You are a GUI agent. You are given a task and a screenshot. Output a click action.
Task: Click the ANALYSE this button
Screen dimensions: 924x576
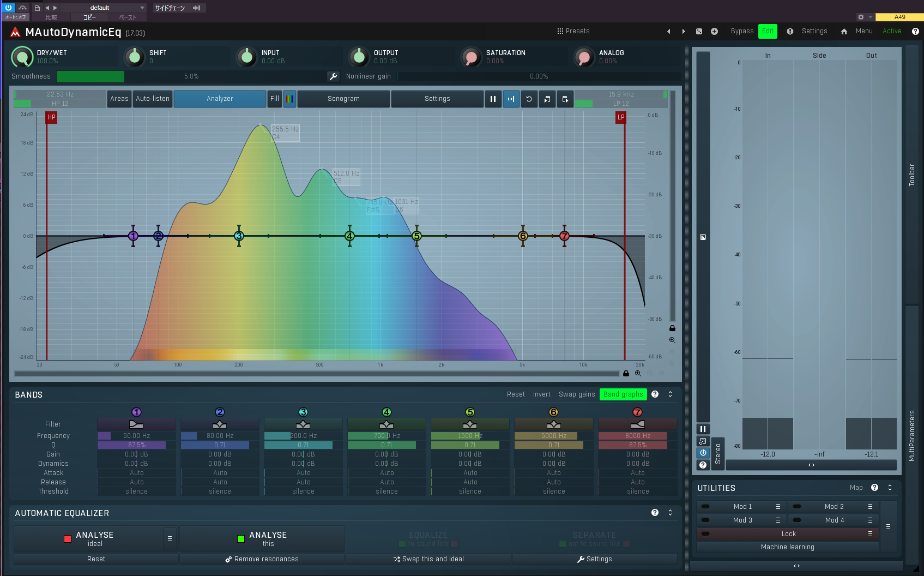(x=262, y=539)
